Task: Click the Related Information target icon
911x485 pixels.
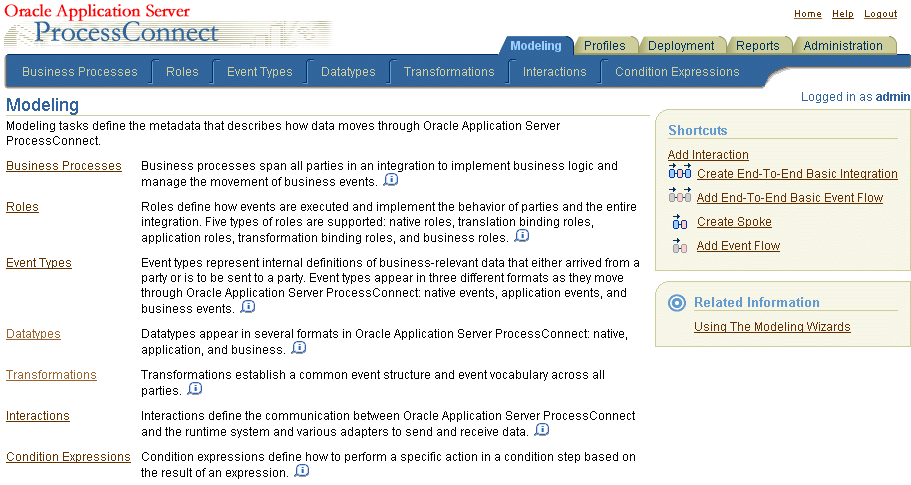Action: pyautogui.click(x=677, y=303)
